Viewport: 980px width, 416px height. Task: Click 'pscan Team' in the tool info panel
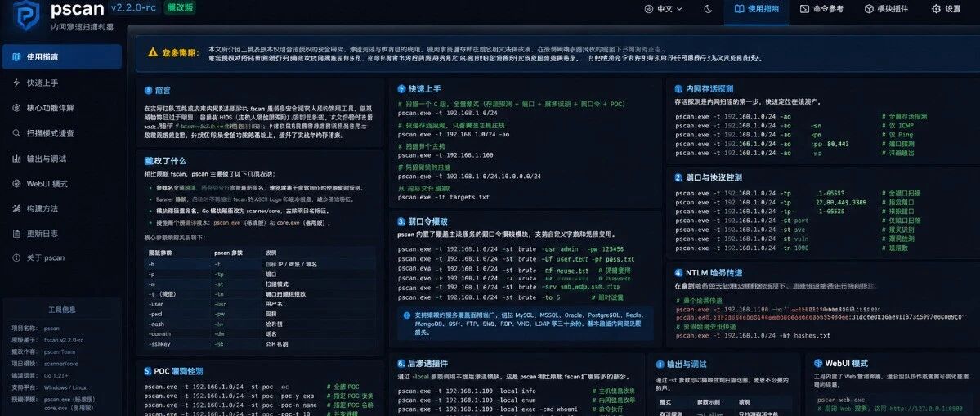[60, 351]
